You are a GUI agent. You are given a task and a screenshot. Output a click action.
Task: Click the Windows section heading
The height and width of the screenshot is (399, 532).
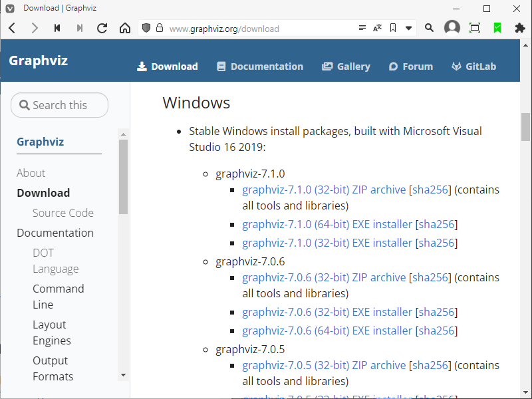pos(196,103)
